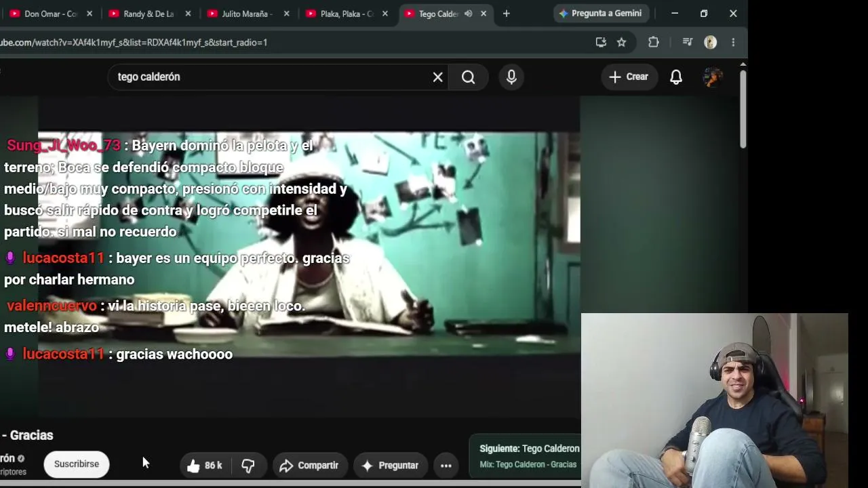Screen dimensions: 868x488
Task: Dislike the video
Action: 248,466
